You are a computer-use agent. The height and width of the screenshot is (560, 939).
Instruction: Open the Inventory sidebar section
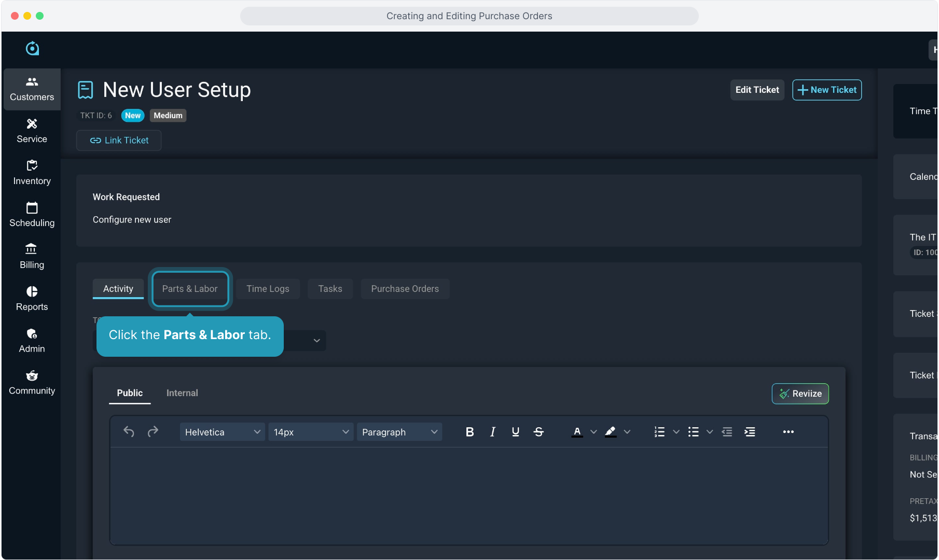click(x=32, y=173)
